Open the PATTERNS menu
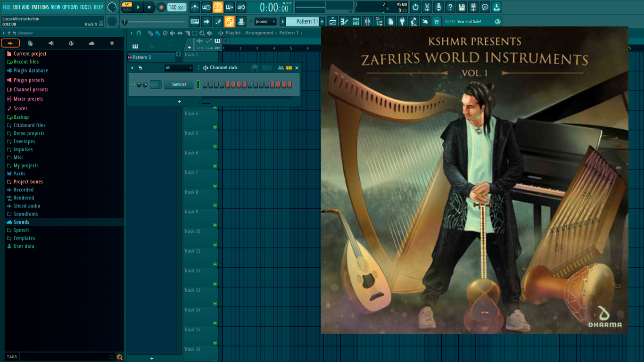Image resolution: width=644 pixels, height=362 pixels. [40, 7]
